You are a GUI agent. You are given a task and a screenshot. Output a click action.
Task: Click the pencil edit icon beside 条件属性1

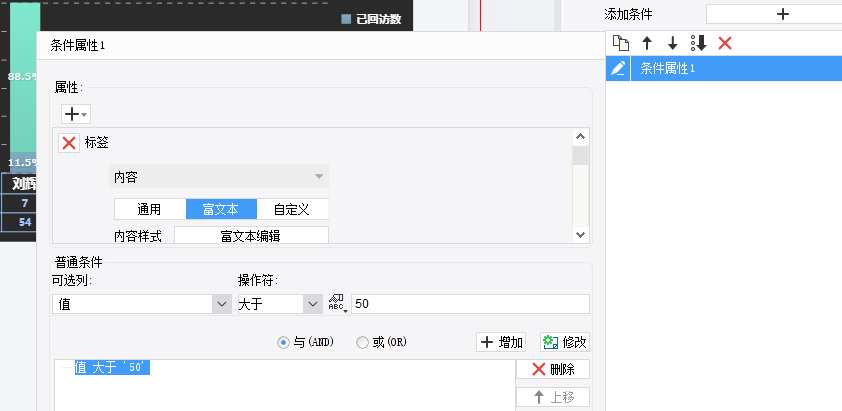coord(618,69)
